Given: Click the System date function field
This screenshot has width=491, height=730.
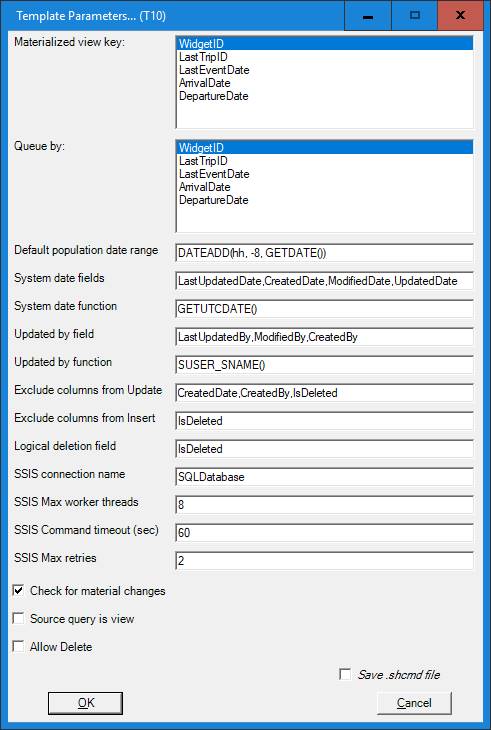Looking at the screenshot, I should click(324, 309).
